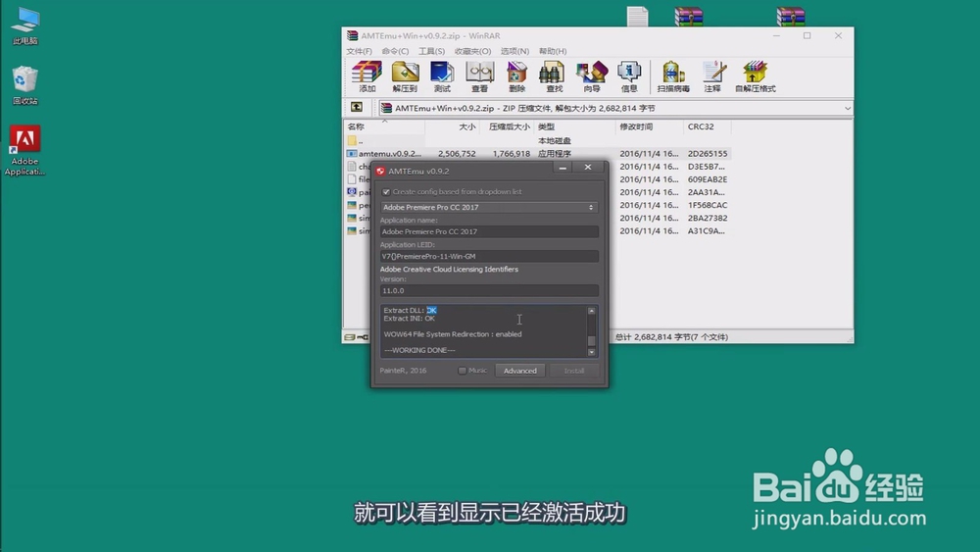980x552 pixels.
Task: Click the WOW64 File System Redirection log line
Action: (x=453, y=334)
